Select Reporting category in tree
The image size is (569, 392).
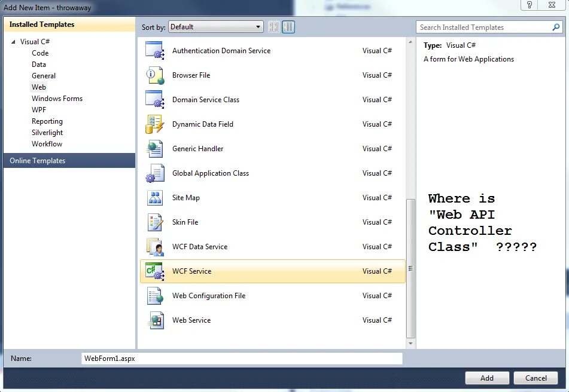[x=47, y=121]
